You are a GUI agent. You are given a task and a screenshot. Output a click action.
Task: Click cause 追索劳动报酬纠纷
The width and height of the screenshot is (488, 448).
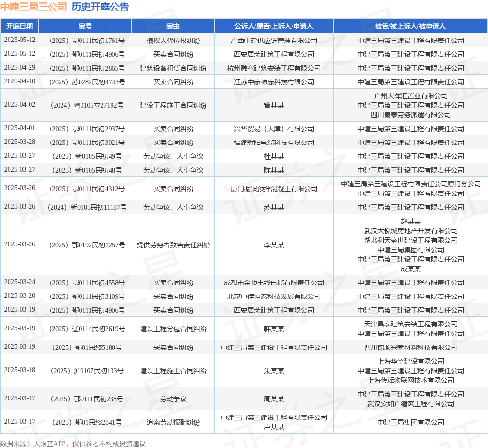coord(173,422)
